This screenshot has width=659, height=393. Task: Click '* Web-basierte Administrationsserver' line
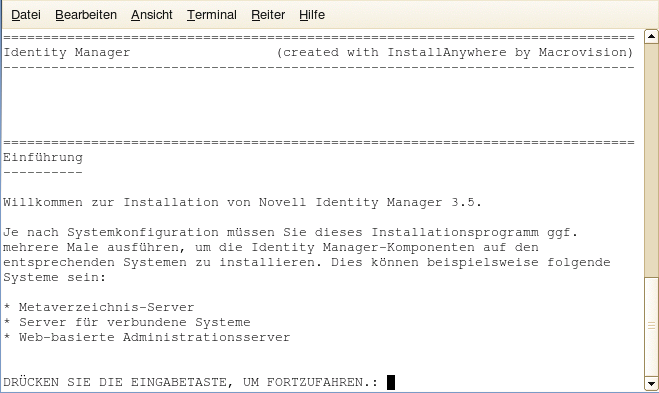tap(147, 338)
